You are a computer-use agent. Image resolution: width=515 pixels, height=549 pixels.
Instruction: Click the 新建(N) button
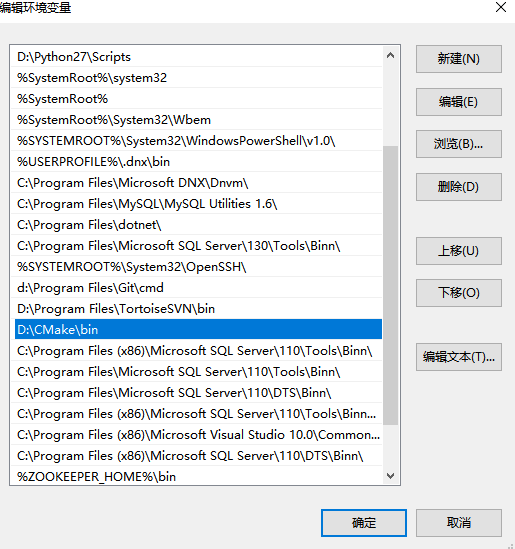pos(459,59)
